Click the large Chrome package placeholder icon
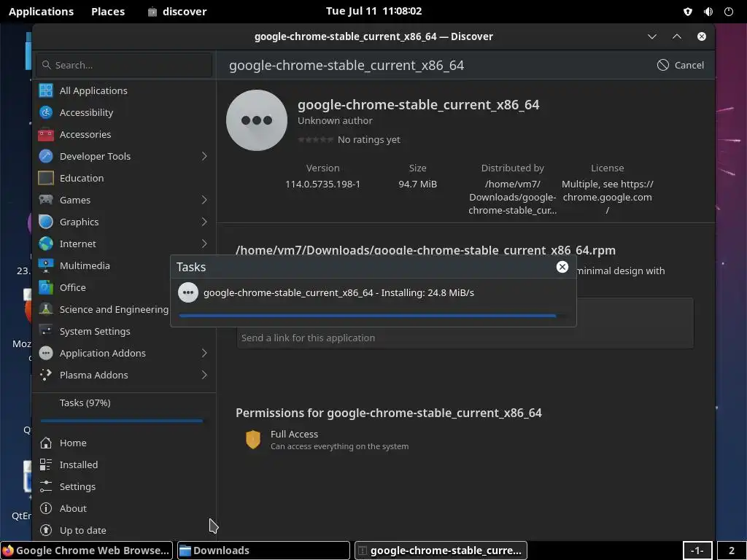 click(x=257, y=120)
